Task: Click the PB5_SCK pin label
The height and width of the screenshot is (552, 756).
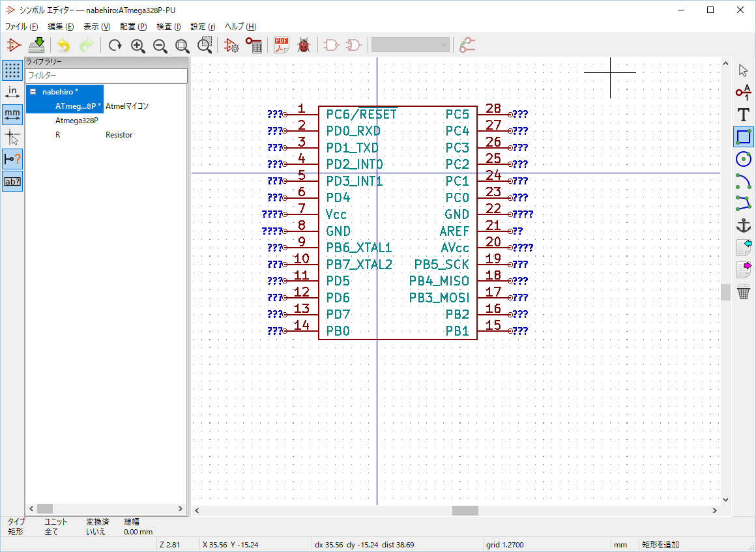Action: 442,265
